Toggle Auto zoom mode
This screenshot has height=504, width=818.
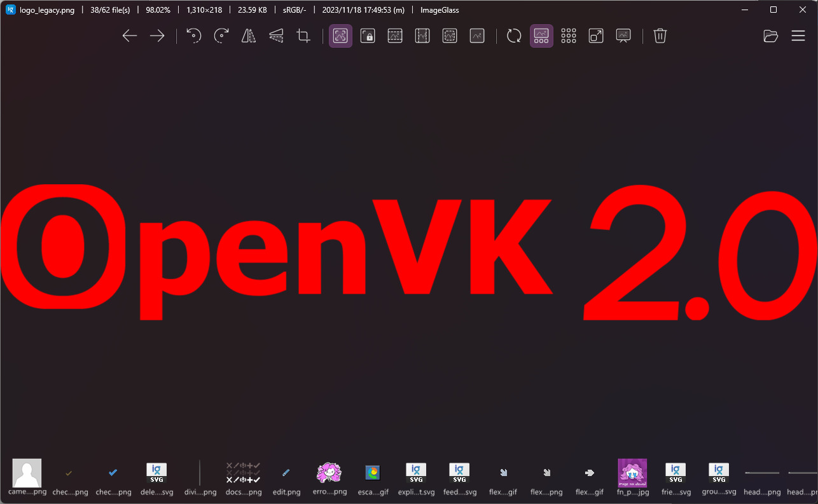340,36
